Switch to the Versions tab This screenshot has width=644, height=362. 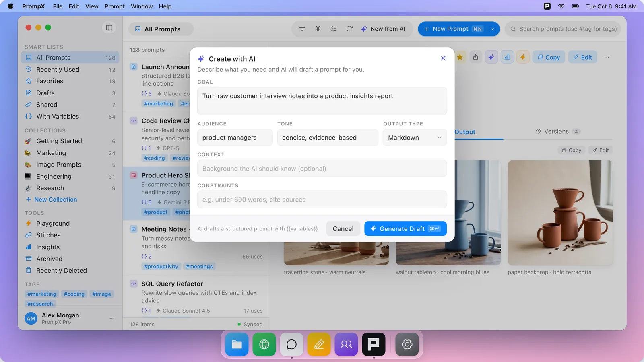click(x=557, y=132)
